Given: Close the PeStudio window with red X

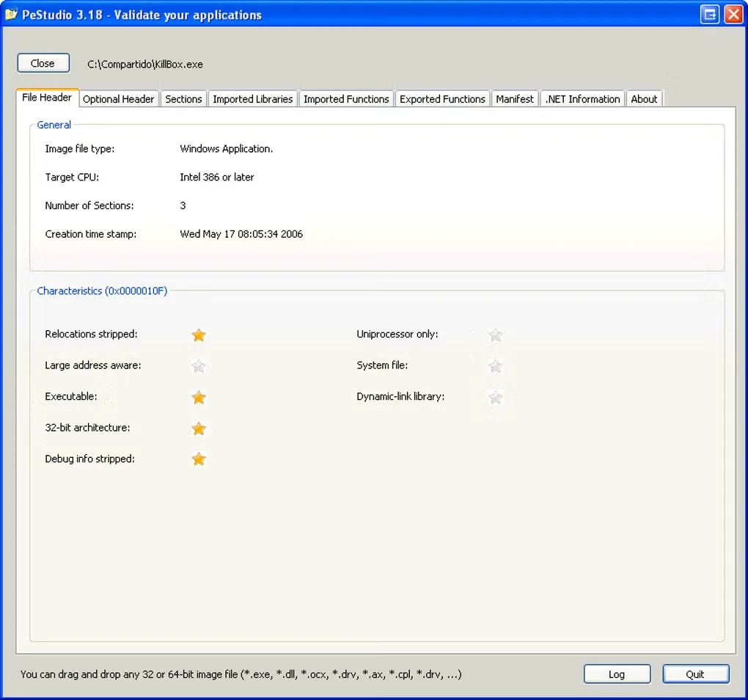Looking at the screenshot, I should (733, 15).
